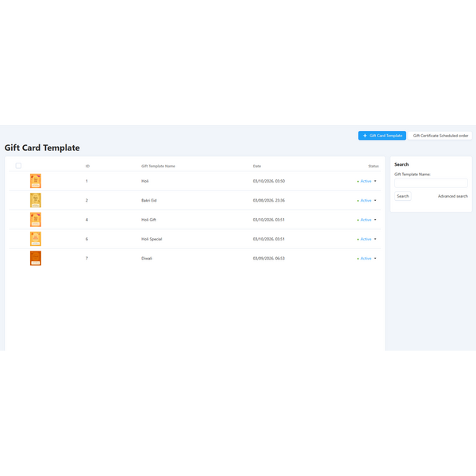Screen dimensions: 476x476
Task: Open the Advanced search link
Action: pyautogui.click(x=452, y=196)
